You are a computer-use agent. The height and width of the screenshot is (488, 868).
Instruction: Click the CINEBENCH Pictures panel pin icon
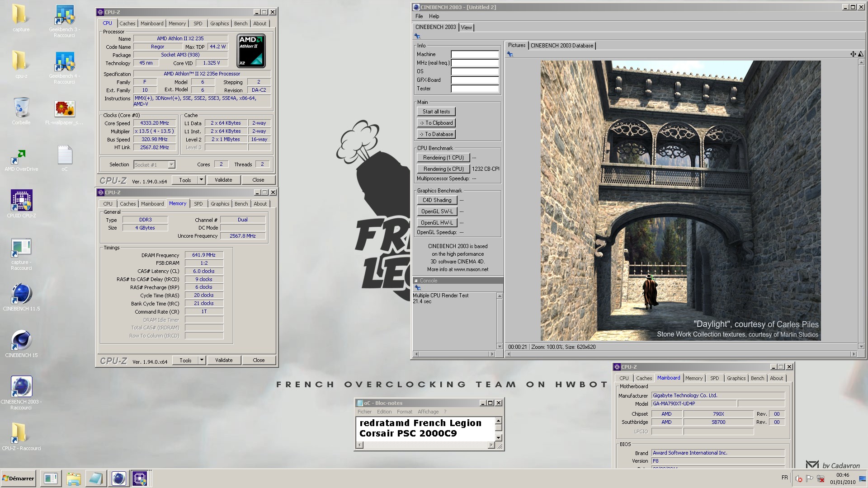510,54
